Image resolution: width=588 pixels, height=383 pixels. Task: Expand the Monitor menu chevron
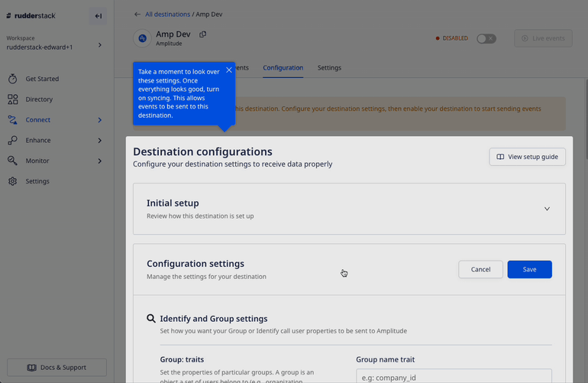tap(100, 161)
